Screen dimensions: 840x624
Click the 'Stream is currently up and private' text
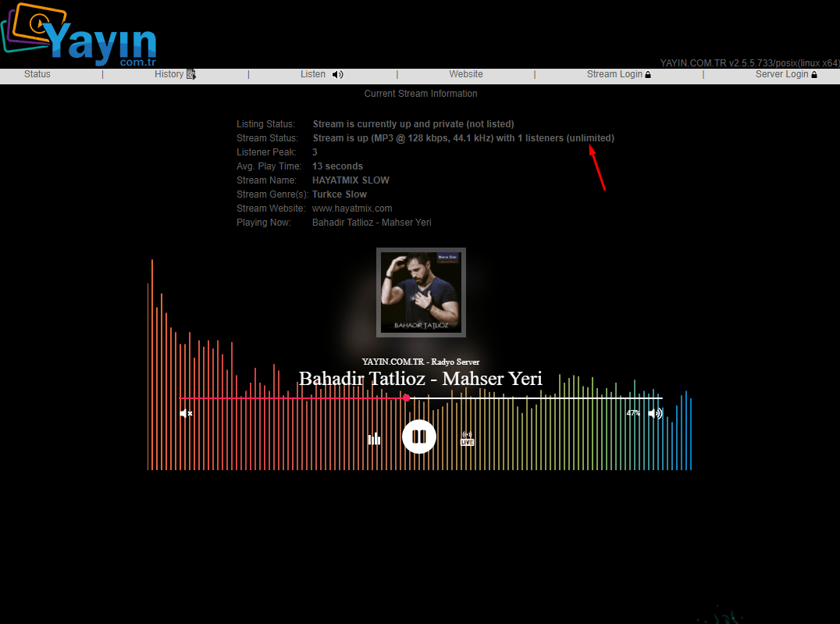click(x=413, y=124)
